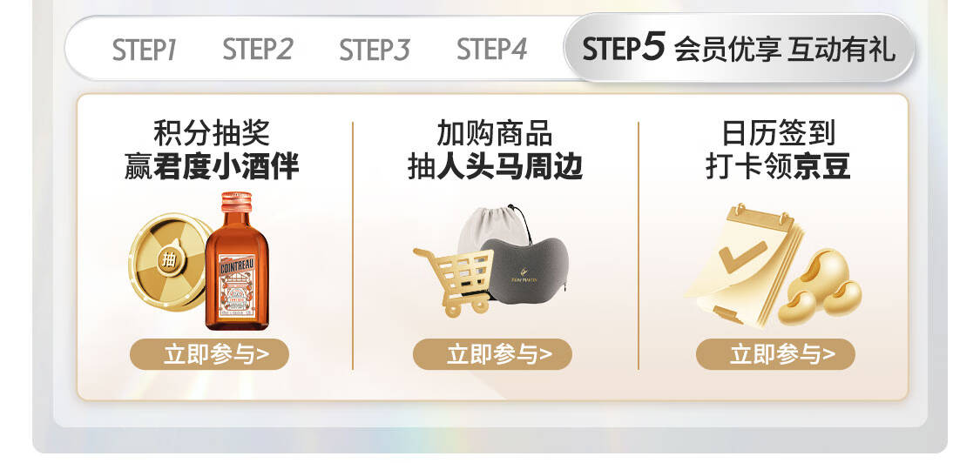Select the STEP1 tab
Viewport: 980px width, 463px height.
[144, 50]
